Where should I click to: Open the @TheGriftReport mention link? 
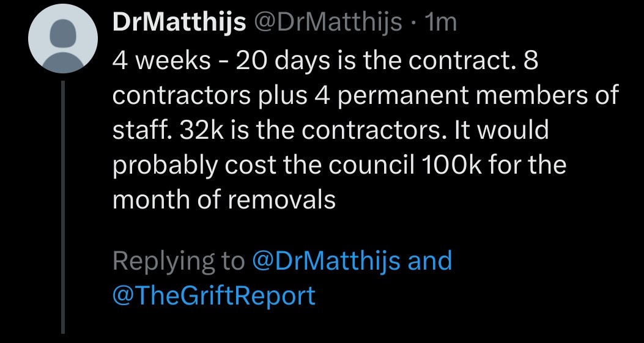[214, 295]
